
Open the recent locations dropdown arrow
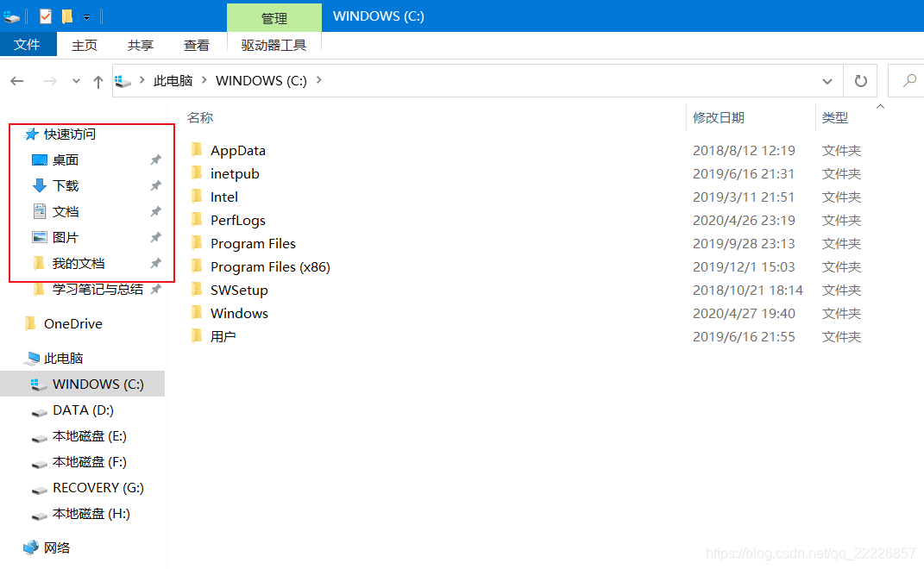76,81
